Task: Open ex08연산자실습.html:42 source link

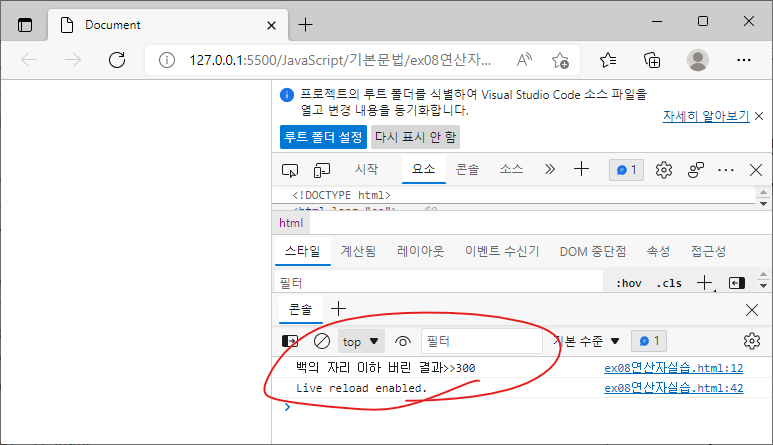Action: click(x=673, y=388)
